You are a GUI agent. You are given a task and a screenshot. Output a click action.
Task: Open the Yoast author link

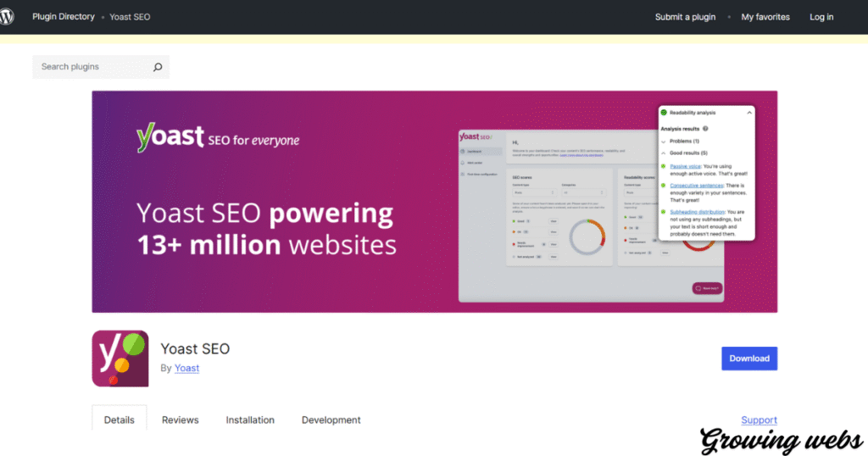click(186, 368)
